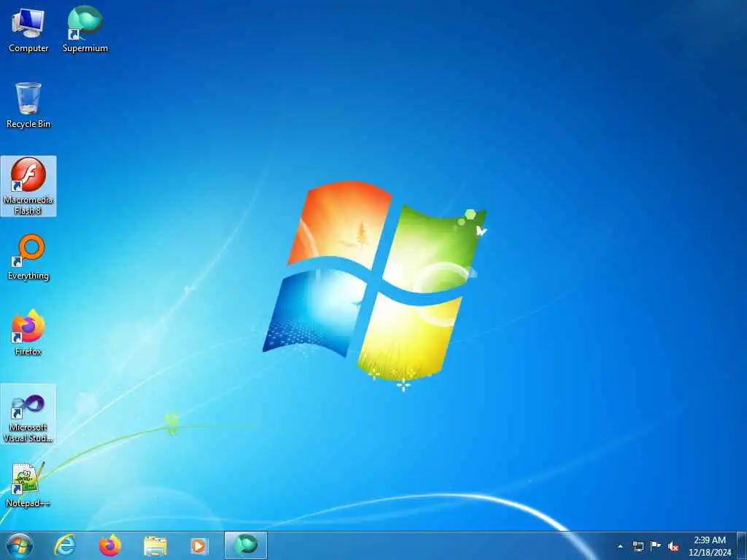This screenshot has height=560, width=747.
Task: Open the Action Center flag icon
Action: pos(656,546)
